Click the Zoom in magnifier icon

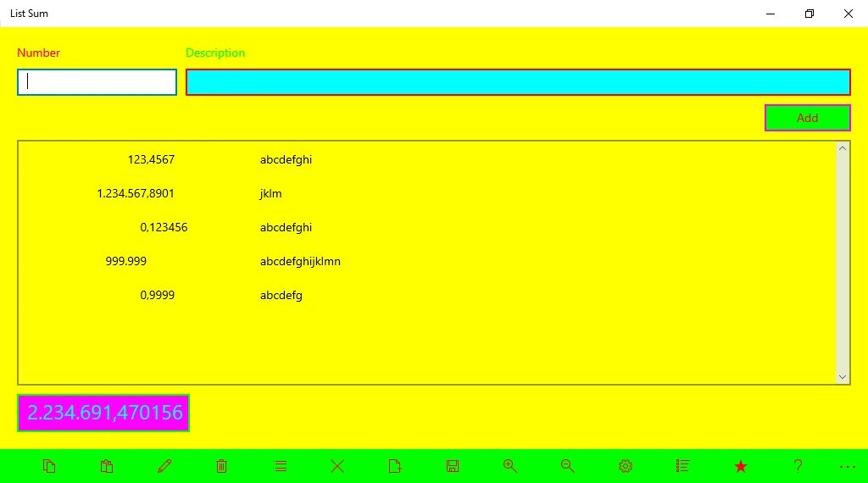[509, 466]
